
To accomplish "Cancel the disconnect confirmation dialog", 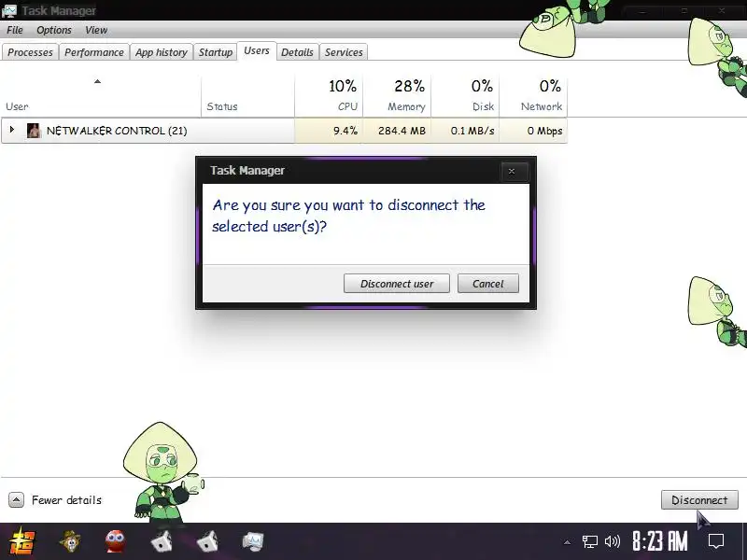I will coord(487,284).
